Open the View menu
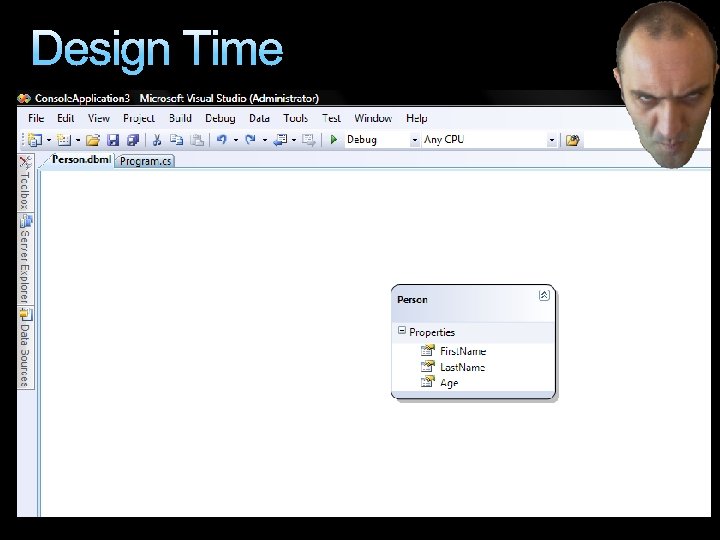The image size is (720, 540). click(99, 118)
